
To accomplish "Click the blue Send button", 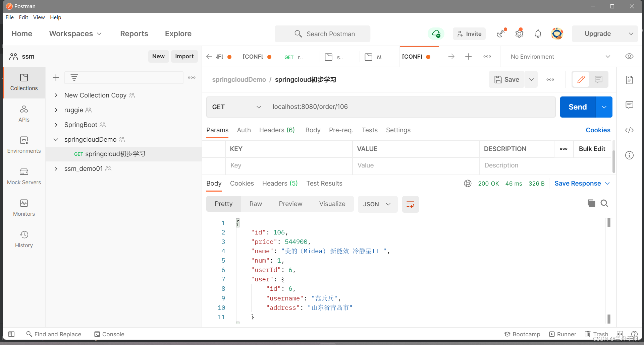I will [578, 107].
